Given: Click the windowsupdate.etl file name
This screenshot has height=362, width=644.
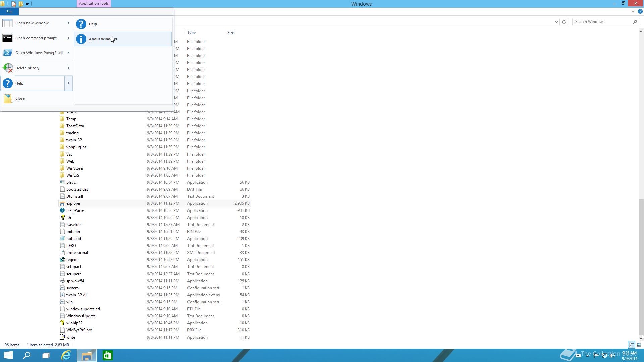Looking at the screenshot, I should click(83, 309).
